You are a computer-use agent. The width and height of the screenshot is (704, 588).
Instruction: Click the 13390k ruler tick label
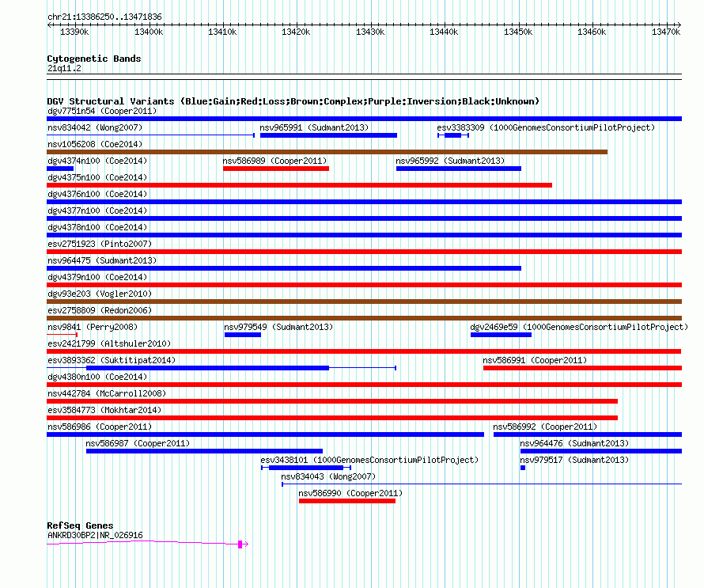pos(74,32)
